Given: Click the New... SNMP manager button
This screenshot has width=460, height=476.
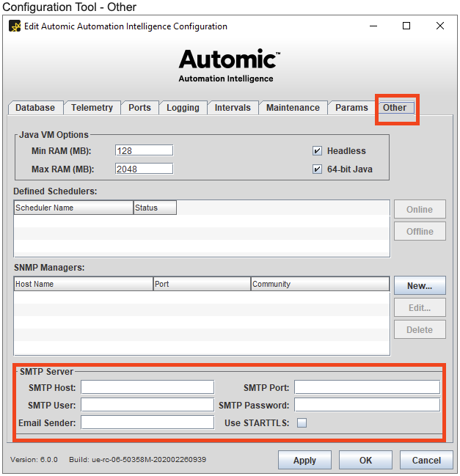Looking at the screenshot, I should tap(419, 286).
